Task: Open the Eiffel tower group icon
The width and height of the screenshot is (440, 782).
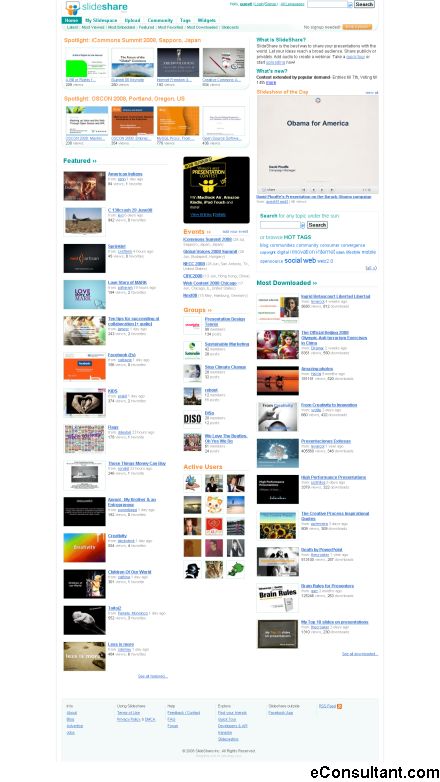Action: tap(192, 396)
